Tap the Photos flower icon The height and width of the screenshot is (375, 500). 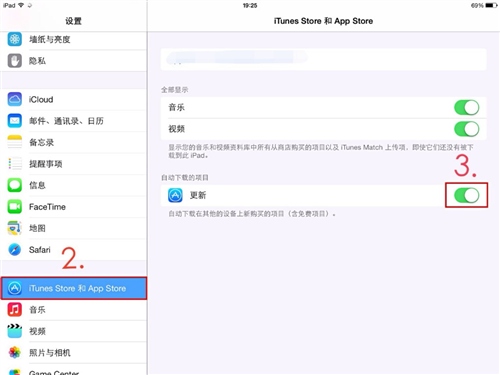tap(15, 352)
